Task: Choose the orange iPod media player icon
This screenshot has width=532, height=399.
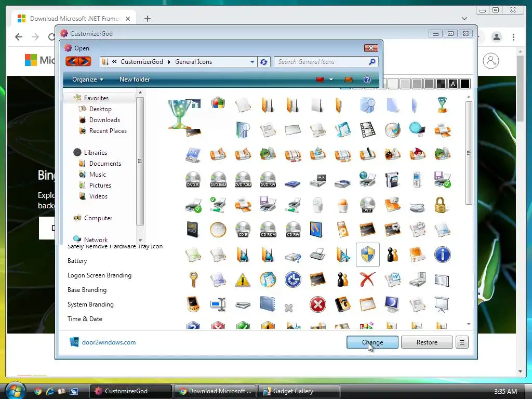Action: [x=343, y=229]
